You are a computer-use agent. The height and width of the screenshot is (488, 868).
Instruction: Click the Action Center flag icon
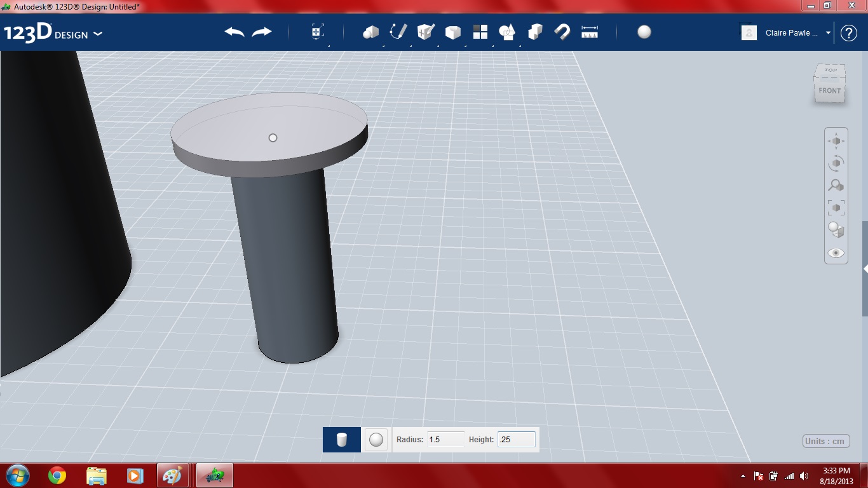(759, 476)
